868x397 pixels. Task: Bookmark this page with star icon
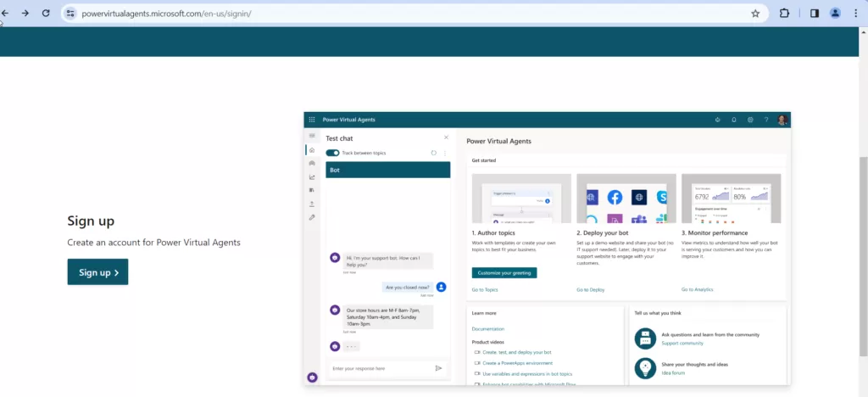755,14
